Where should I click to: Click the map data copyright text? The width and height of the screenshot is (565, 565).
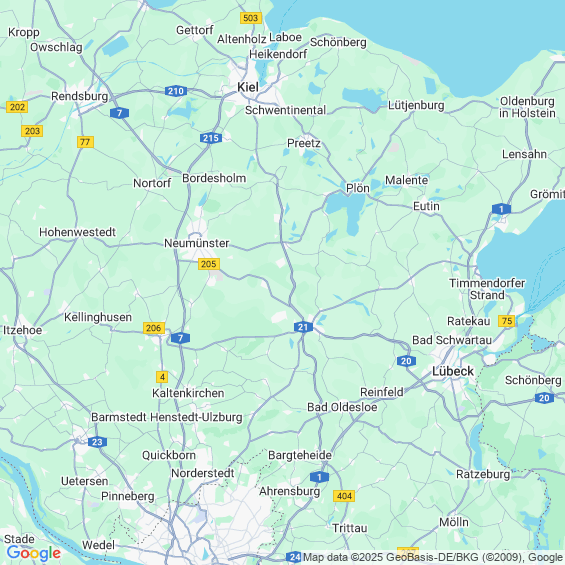point(433,557)
